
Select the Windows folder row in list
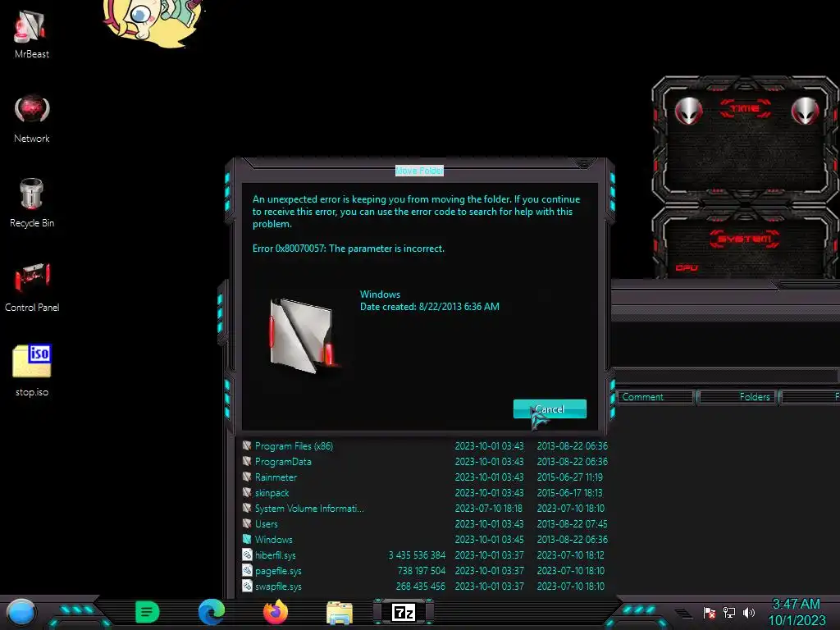click(x=425, y=540)
